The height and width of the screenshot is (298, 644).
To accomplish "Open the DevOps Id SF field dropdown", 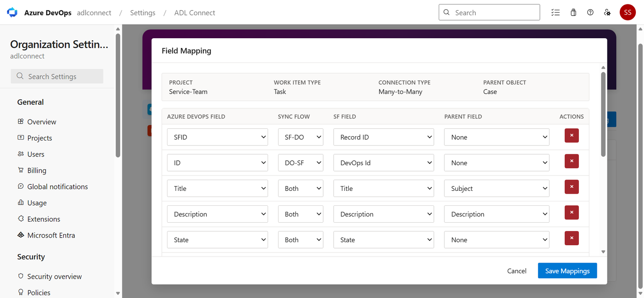I will (x=384, y=163).
